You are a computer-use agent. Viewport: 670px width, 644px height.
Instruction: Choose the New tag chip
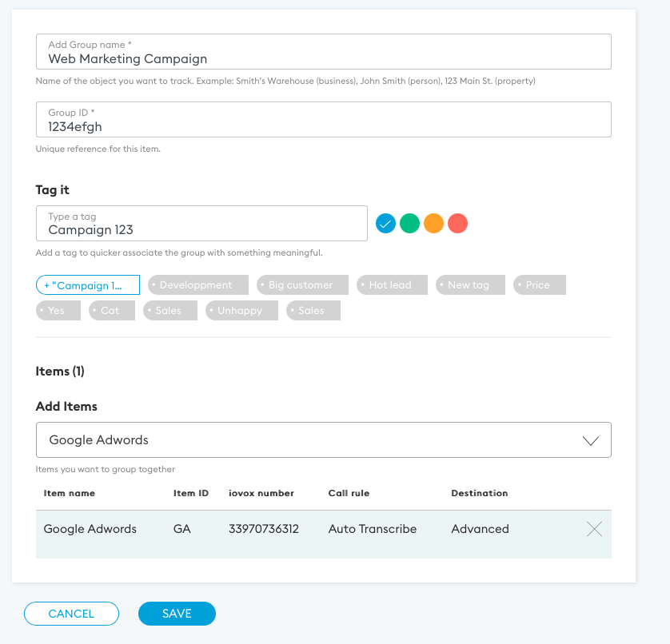469,285
